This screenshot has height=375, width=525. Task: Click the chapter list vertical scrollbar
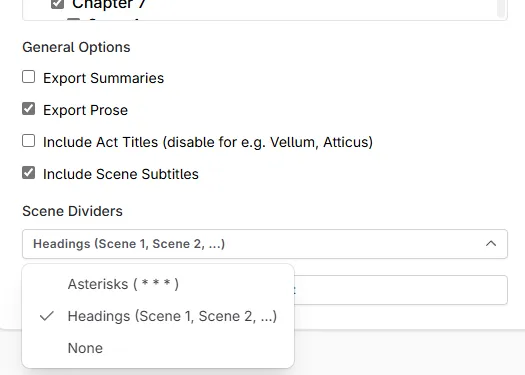[x=501, y=8]
